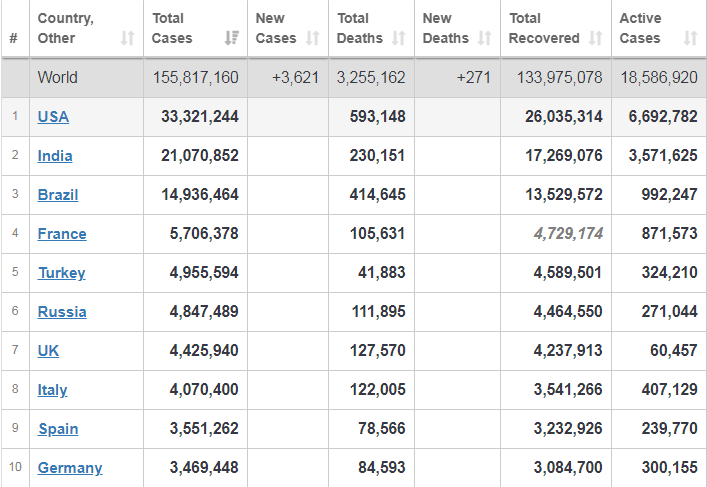The width and height of the screenshot is (707, 487).
Task: Open the Germany country link
Action: pyautogui.click(x=70, y=468)
